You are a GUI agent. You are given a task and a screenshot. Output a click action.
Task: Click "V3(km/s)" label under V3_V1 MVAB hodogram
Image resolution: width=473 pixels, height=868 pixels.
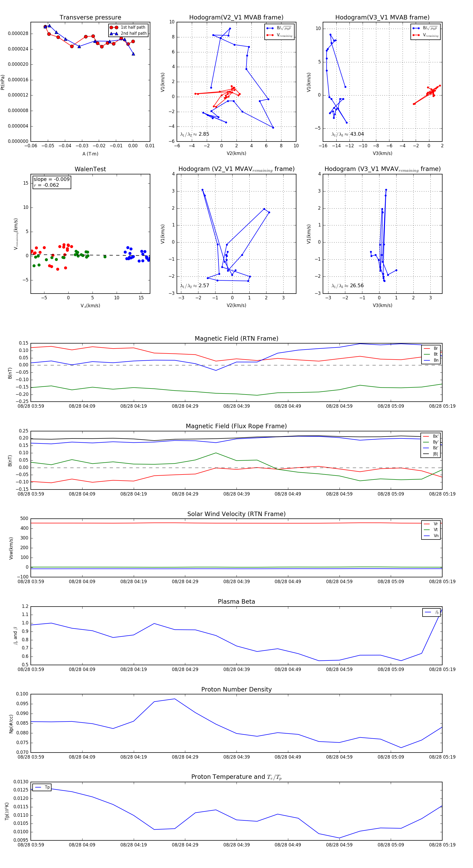[382, 153]
